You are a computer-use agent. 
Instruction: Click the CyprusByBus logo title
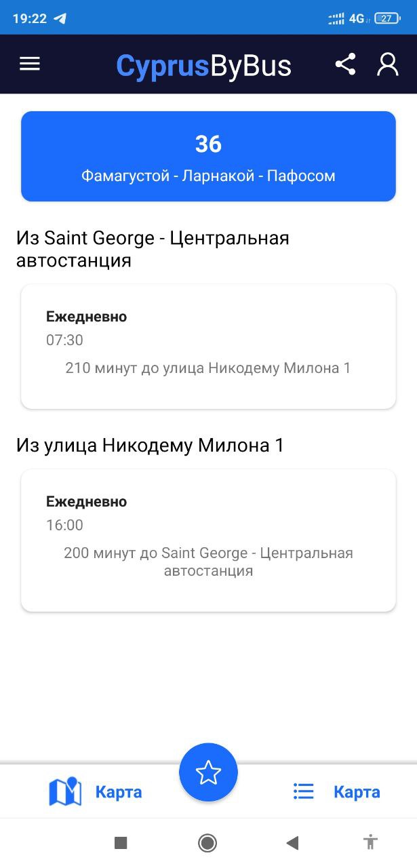click(x=203, y=65)
